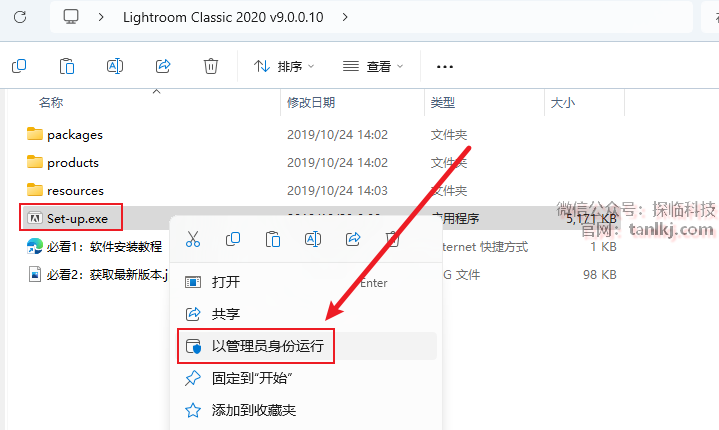Screen dimensions: 719x430
Task: Click the toolbar rename icon
Action: point(115,66)
